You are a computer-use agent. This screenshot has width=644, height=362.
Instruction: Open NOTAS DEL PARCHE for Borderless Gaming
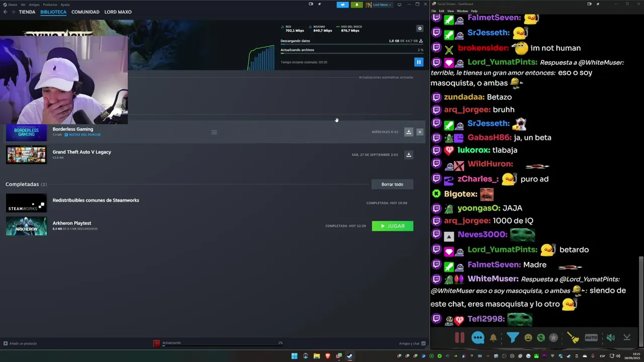pyautogui.click(x=83, y=135)
